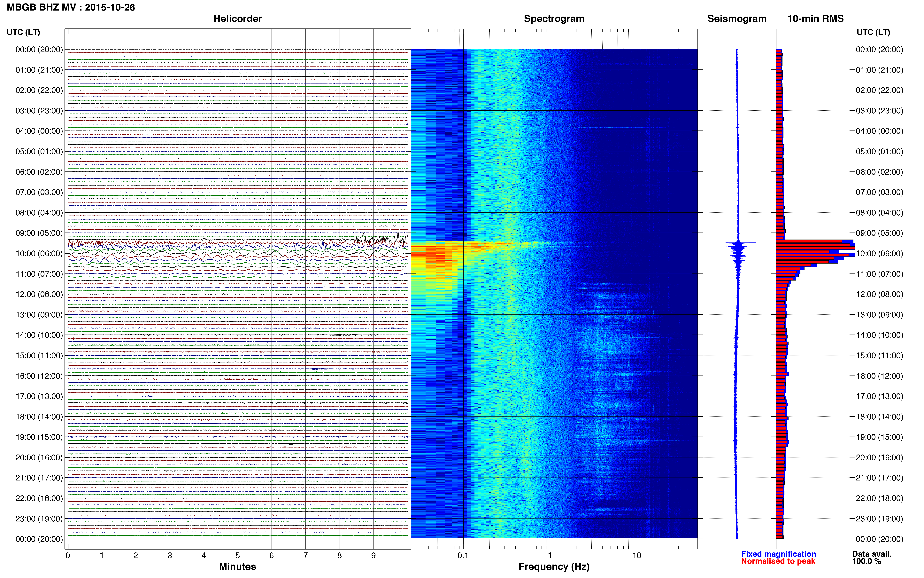
Task: Click 03:00 (23:00) on the left time axis
Action: coord(39,111)
